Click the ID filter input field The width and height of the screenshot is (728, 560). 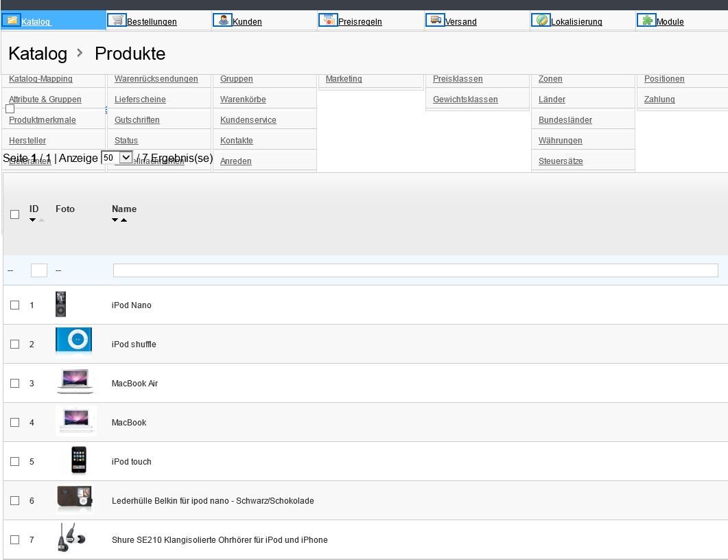click(39, 270)
